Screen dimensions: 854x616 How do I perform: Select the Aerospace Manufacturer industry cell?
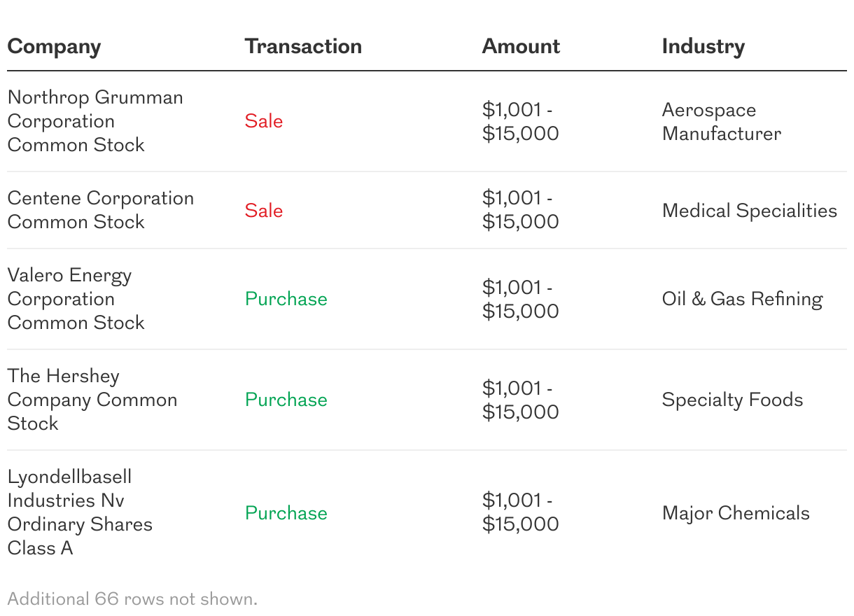(x=721, y=122)
